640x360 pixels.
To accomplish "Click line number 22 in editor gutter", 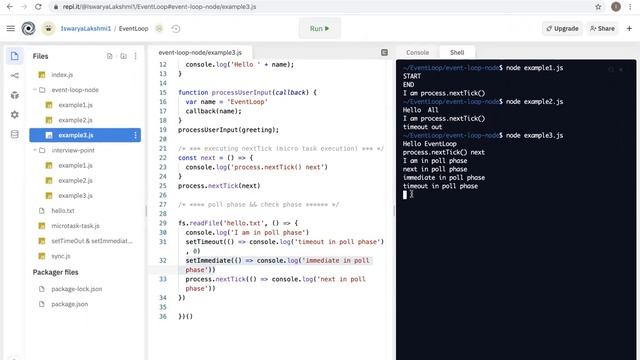I will point(163,158).
